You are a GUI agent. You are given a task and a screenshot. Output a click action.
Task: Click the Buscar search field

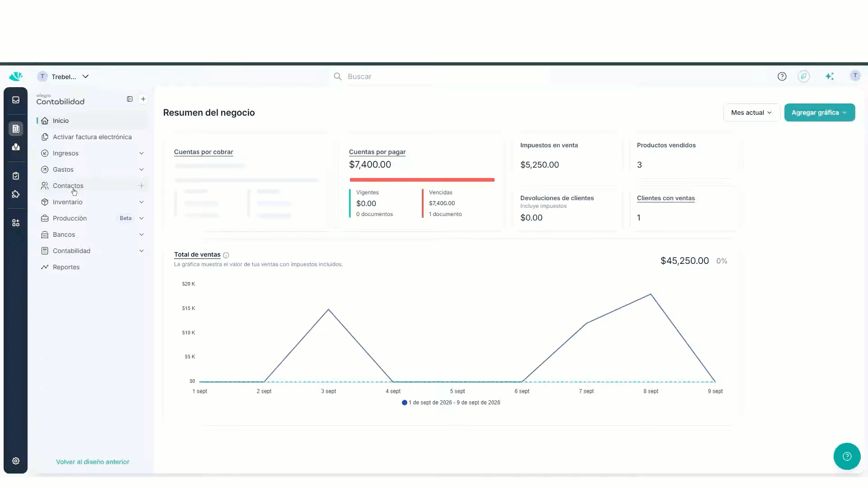pyautogui.click(x=439, y=76)
